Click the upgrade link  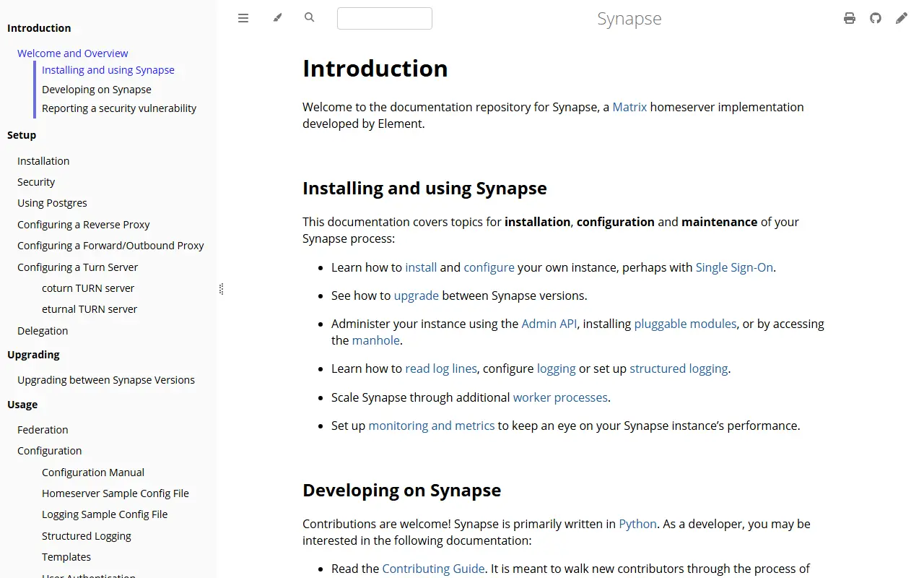pyautogui.click(x=417, y=296)
